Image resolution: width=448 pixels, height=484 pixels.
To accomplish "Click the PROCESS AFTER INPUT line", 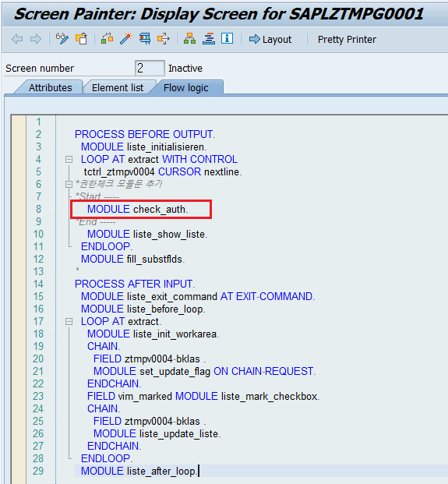I will 135,284.
